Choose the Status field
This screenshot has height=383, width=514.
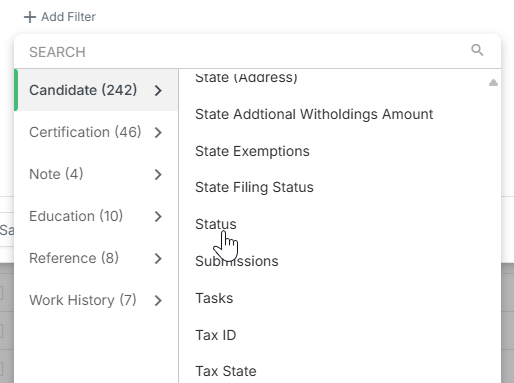(x=216, y=224)
